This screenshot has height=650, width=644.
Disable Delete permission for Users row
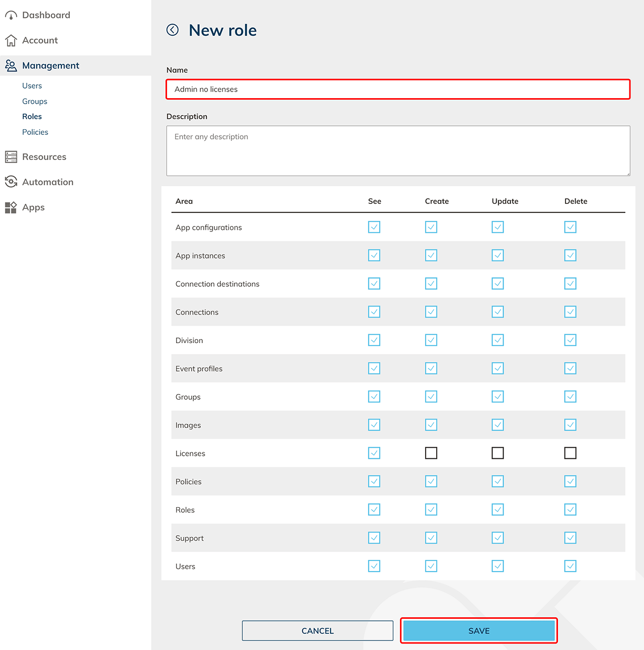point(570,566)
